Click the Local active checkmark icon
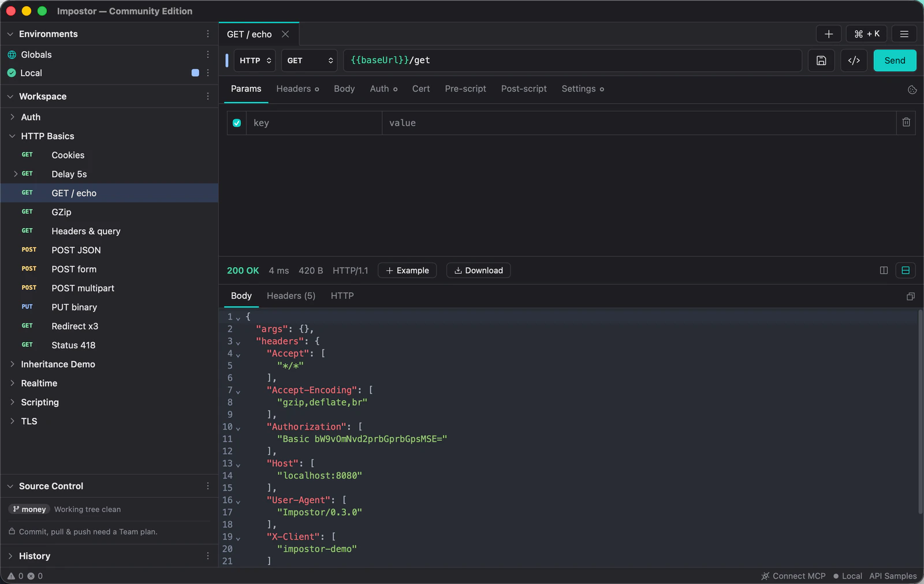Screen dimensions: 924x584 [12, 73]
